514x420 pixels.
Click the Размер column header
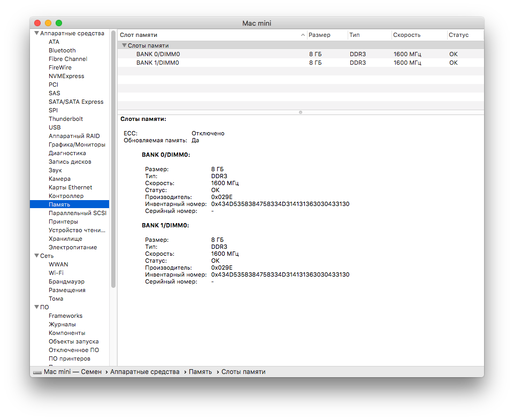pos(319,35)
